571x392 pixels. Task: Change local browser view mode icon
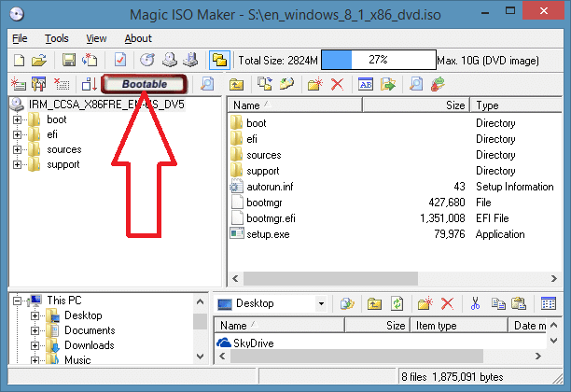pyautogui.click(x=549, y=303)
